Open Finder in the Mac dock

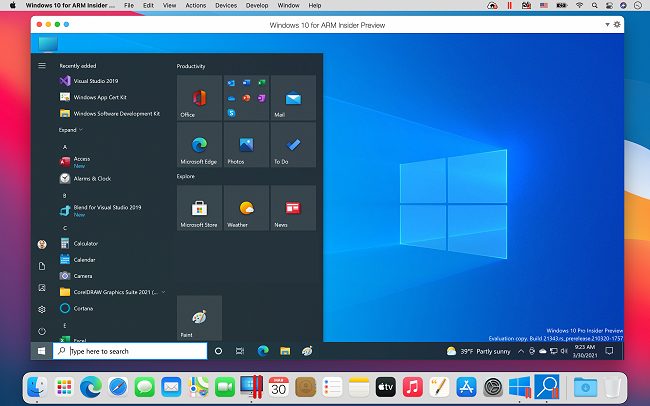pos(37,387)
